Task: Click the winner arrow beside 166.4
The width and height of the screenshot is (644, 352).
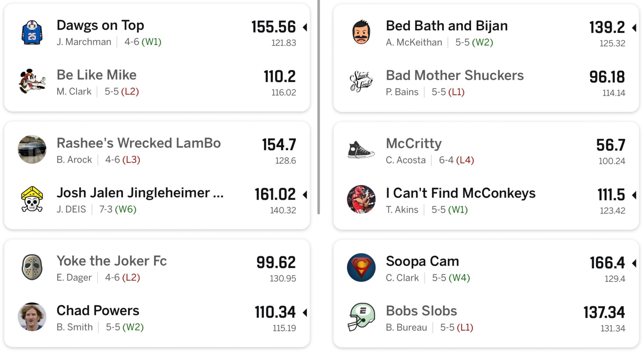Action: pos(634,263)
